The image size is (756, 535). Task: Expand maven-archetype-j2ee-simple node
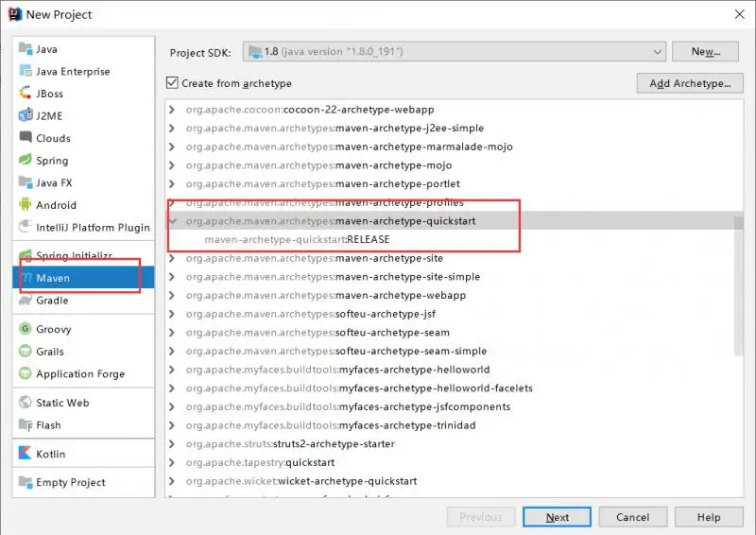(172, 128)
